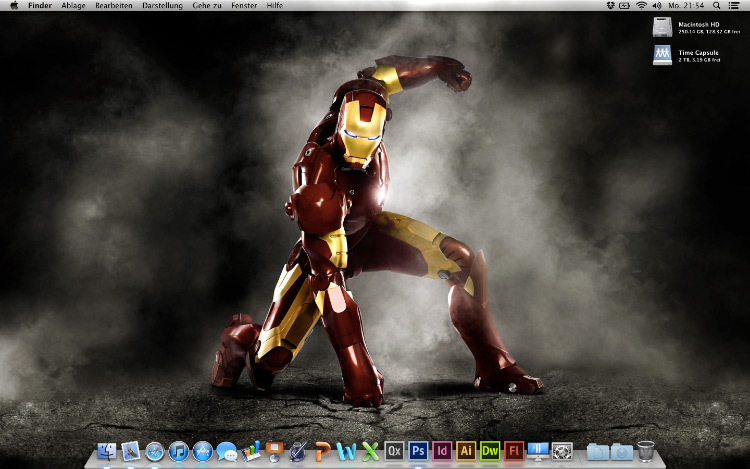This screenshot has width=750, height=469.
Task: Launch InDesign Id icon
Action: [x=442, y=451]
